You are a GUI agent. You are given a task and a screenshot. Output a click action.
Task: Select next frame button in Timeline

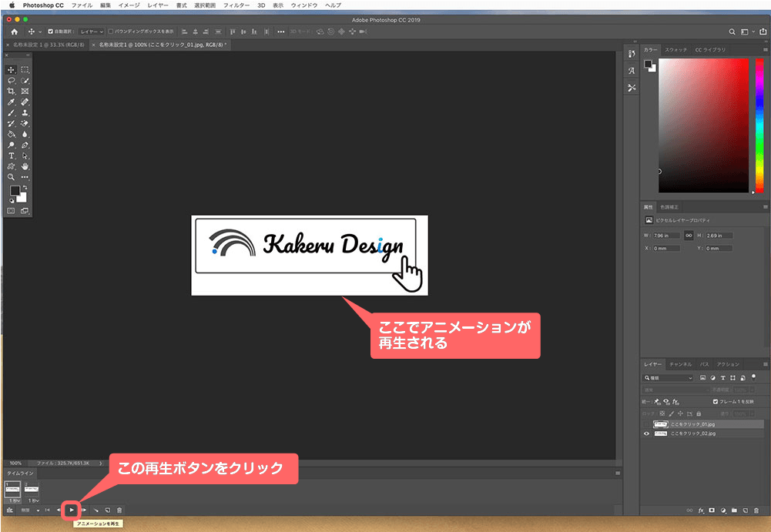[84, 510]
